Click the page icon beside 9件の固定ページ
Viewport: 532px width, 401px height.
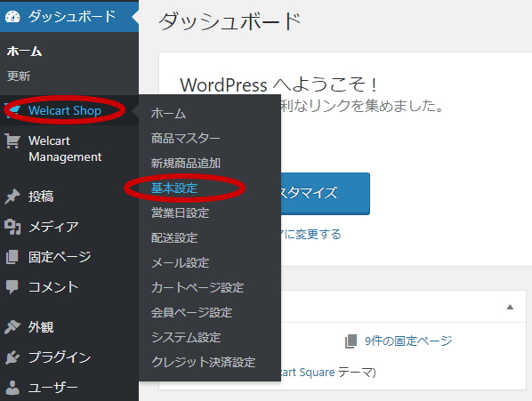point(351,341)
